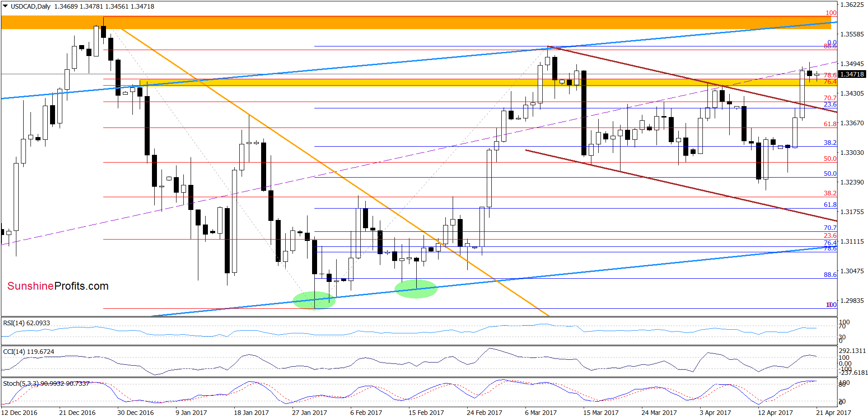
Task: Click the SunshineProfits.com watermark text
Action: (x=58, y=286)
